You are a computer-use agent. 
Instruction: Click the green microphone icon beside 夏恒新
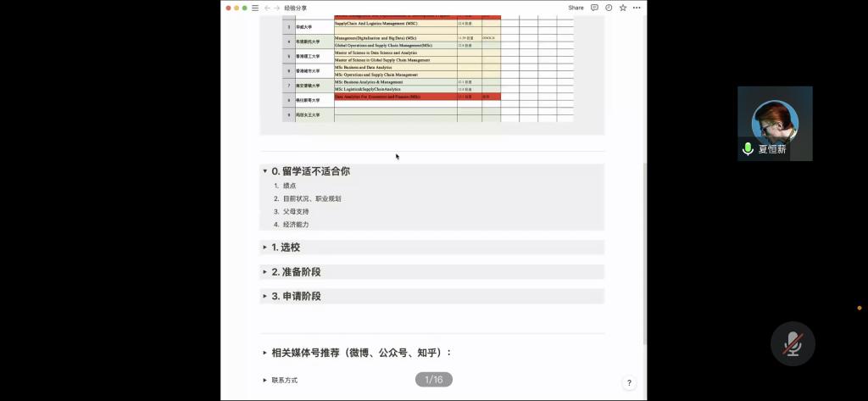(748, 149)
